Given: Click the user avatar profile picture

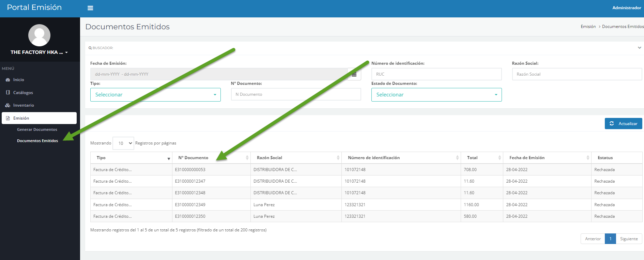Looking at the screenshot, I should [x=39, y=35].
